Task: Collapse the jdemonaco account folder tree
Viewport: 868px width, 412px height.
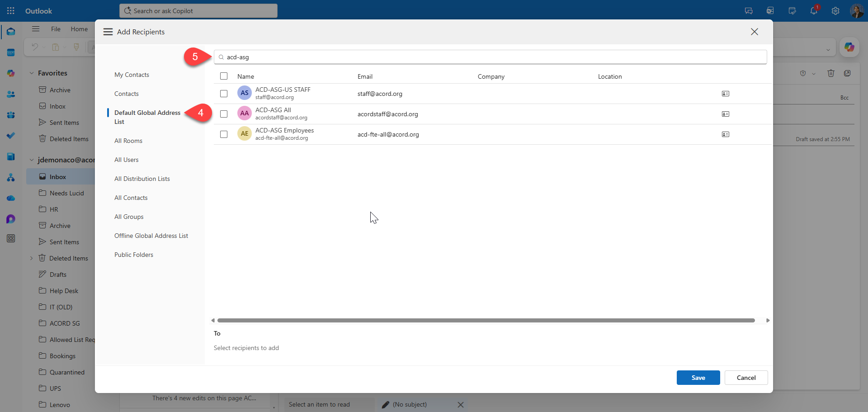Action: [x=32, y=160]
